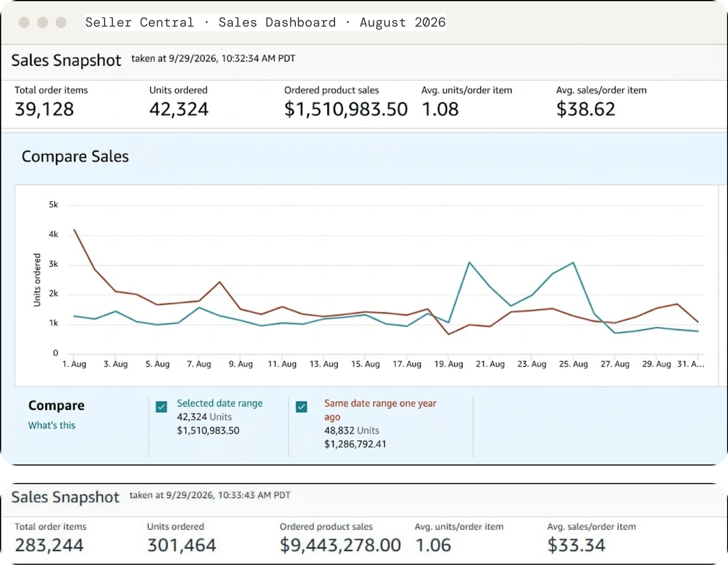Click the middle window minimize dot
728x565 pixels.
coord(42,22)
